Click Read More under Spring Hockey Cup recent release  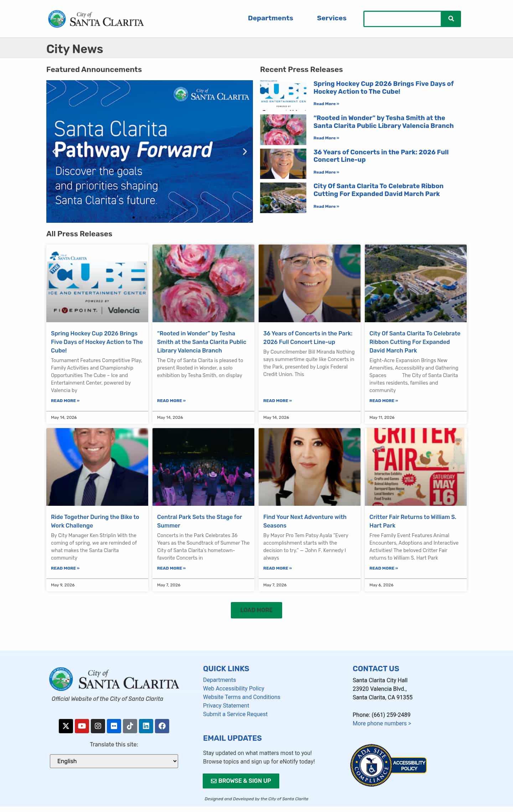326,104
